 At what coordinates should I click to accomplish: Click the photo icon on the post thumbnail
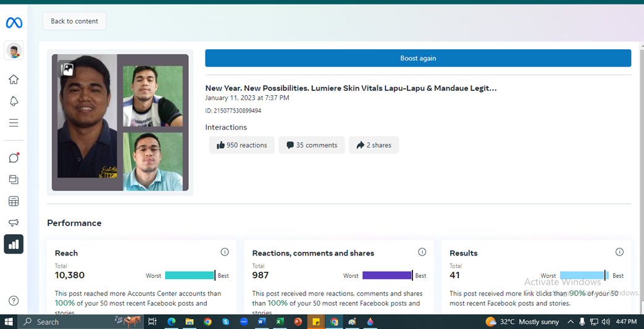(68, 69)
